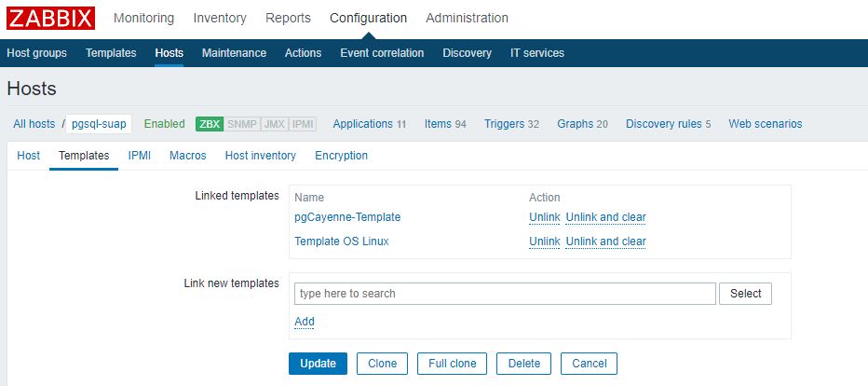Go to the Templates submenu item
868x386 pixels.
point(111,53)
